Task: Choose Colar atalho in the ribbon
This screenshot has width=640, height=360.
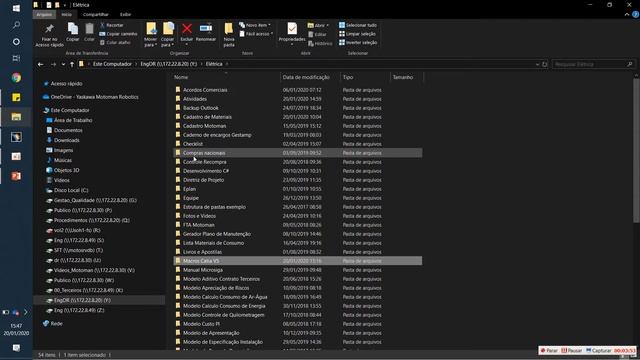Action: (x=115, y=42)
